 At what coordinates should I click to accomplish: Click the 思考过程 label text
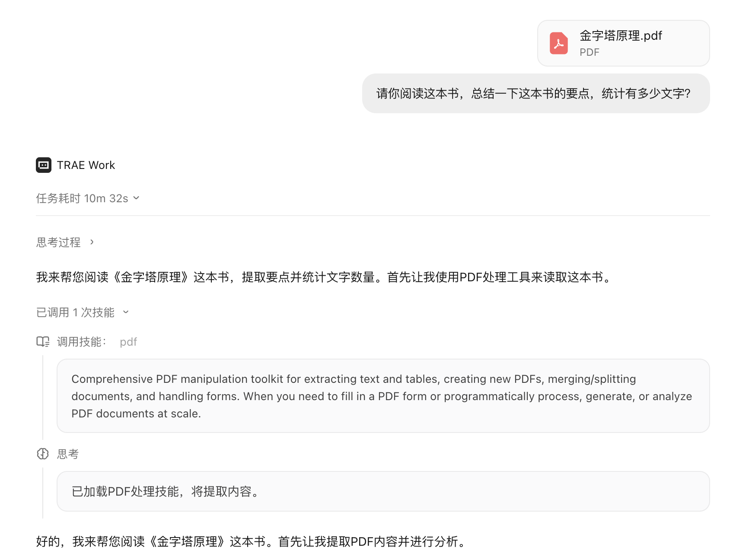tap(58, 242)
